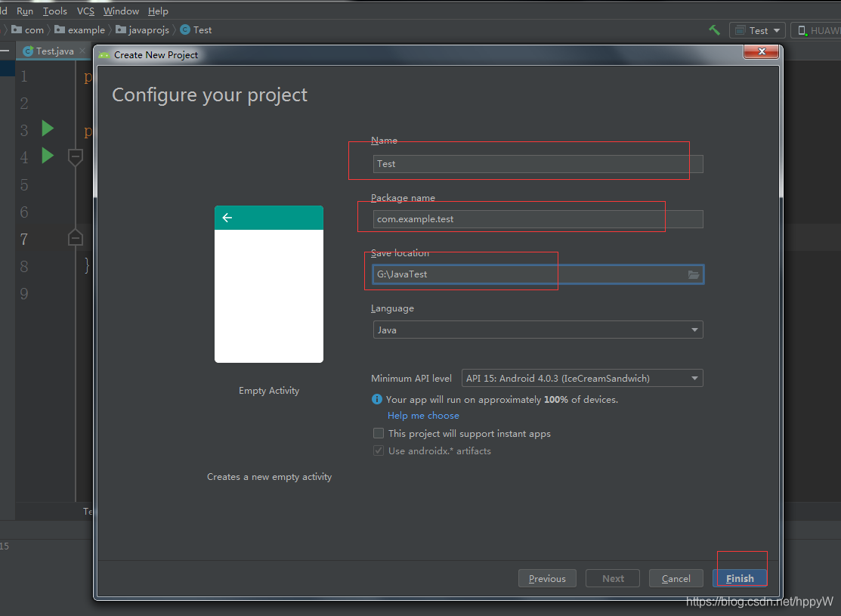
Task: Click the Test class icon in breadcrumb
Action: pyautogui.click(x=185, y=30)
